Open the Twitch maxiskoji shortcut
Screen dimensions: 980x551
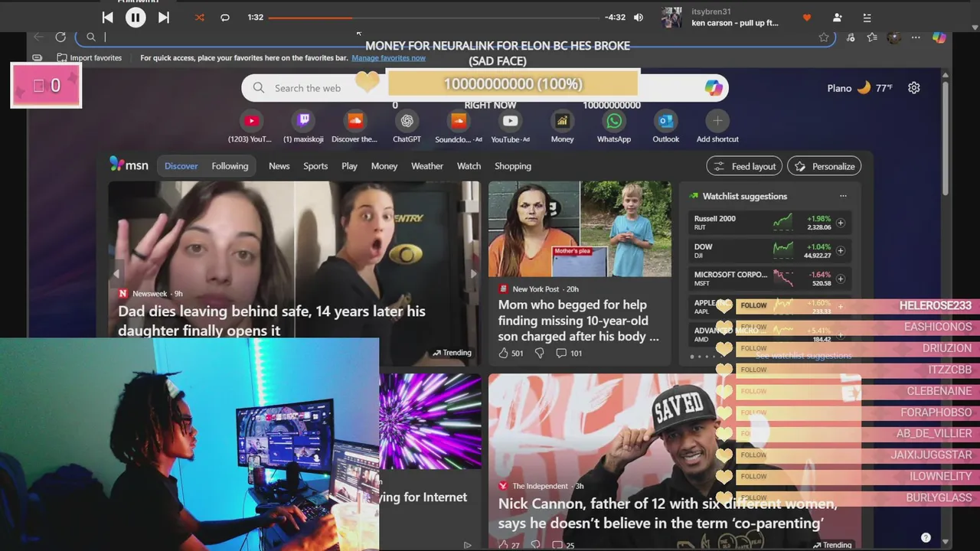pyautogui.click(x=303, y=128)
